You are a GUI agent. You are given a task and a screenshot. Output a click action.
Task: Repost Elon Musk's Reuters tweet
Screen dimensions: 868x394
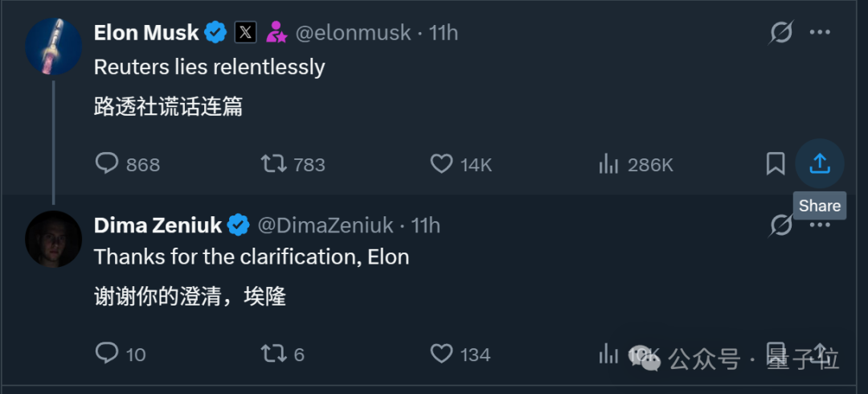click(x=274, y=164)
